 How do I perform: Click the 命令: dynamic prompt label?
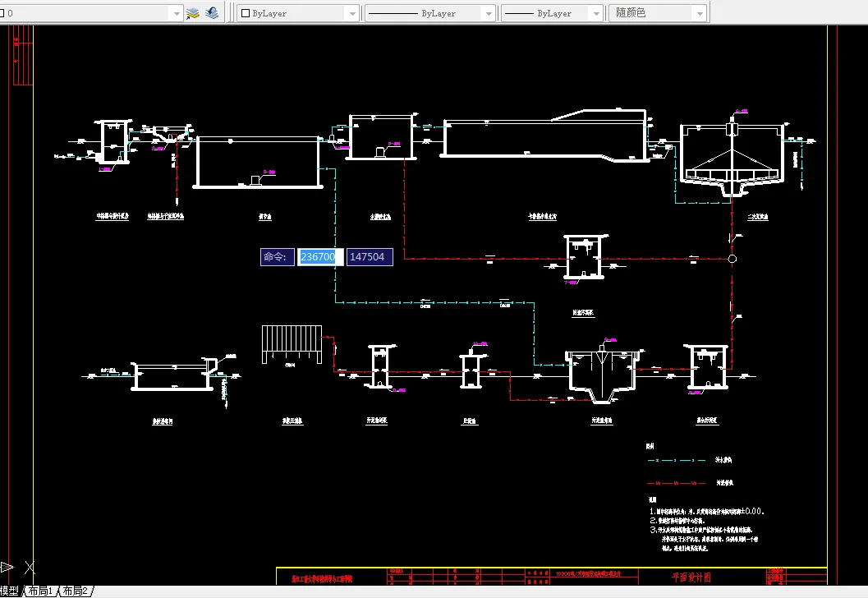click(x=277, y=257)
